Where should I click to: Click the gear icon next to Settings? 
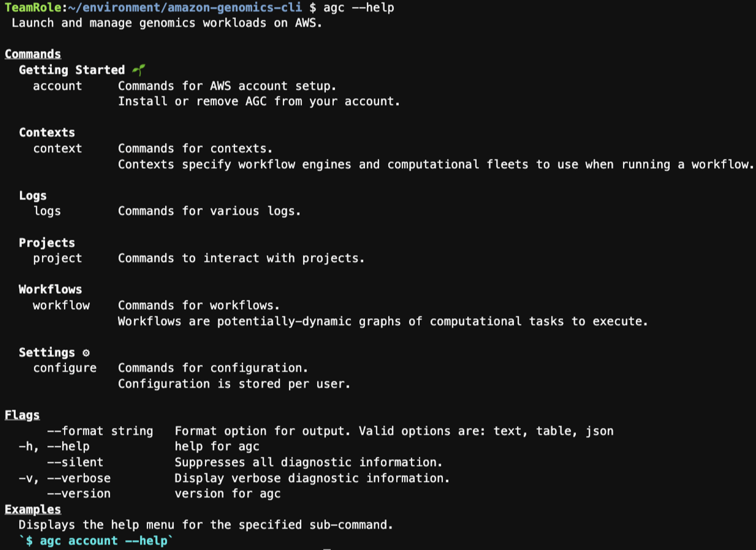tap(86, 353)
